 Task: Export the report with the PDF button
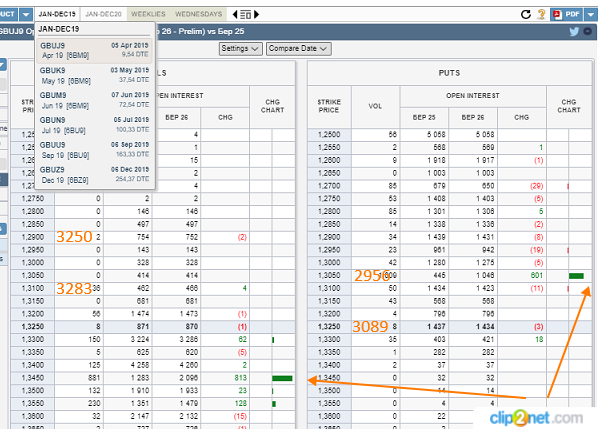pyautogui.click(x=566, y=14)
